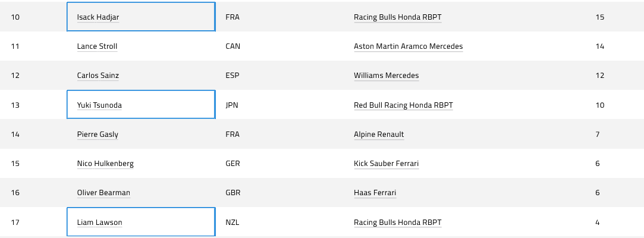Screen dimensions: 644x238
Task: Select the Yuki Tsunoda link
Action: (99, 105)
